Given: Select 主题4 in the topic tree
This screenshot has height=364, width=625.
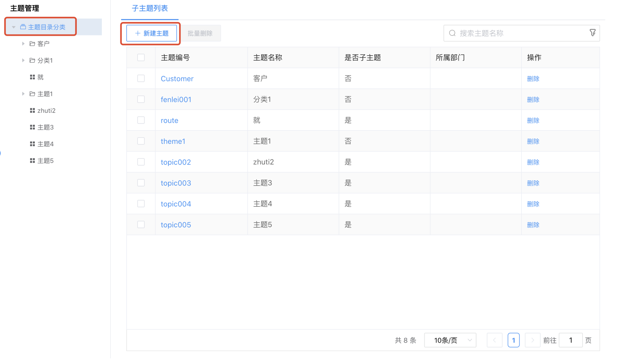Looking at the screenshot, I should click(x=45, y=144).
